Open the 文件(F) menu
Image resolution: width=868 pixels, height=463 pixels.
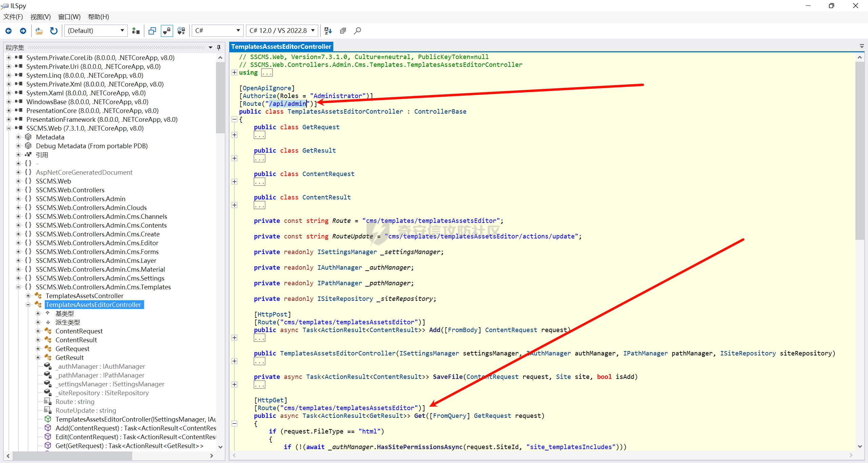(13, 17)
